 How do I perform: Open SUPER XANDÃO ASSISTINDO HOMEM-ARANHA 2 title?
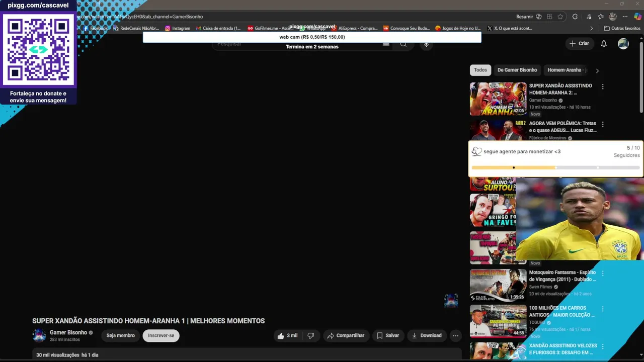[x=560, y=89]
